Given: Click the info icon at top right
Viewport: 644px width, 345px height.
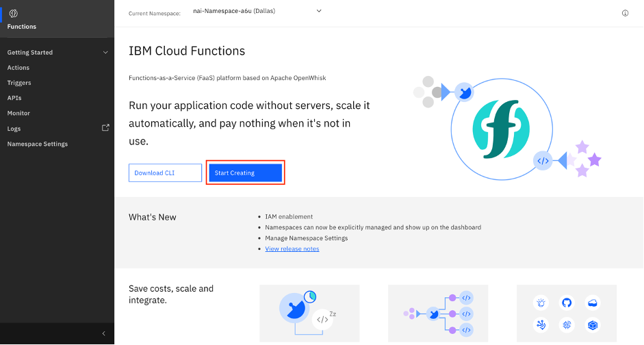Looking at the screenshot, I should point(625,13).
